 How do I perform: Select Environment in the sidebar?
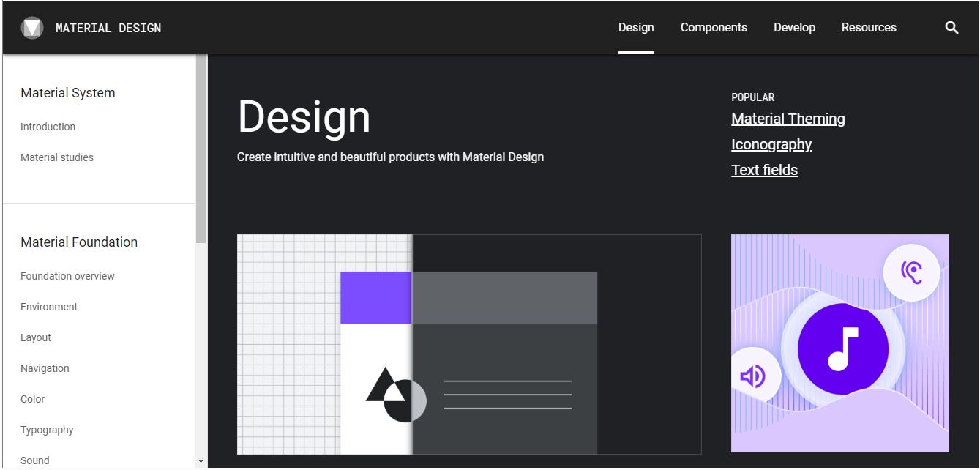[x=49, y=307]
